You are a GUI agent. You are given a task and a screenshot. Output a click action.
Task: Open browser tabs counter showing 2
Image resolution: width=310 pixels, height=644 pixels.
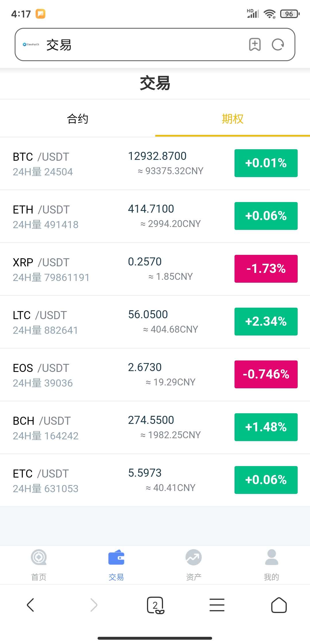(x=155, y=605)
